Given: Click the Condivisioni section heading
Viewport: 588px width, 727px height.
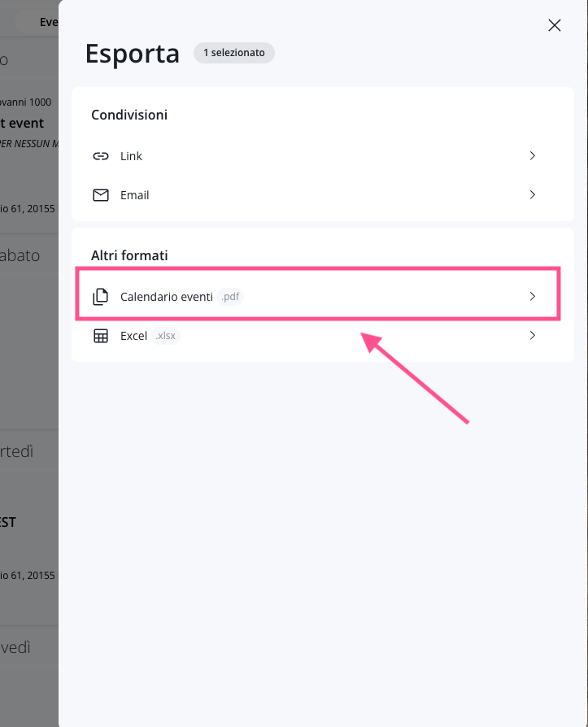Looking at the screenshot, I should (129, 115).
